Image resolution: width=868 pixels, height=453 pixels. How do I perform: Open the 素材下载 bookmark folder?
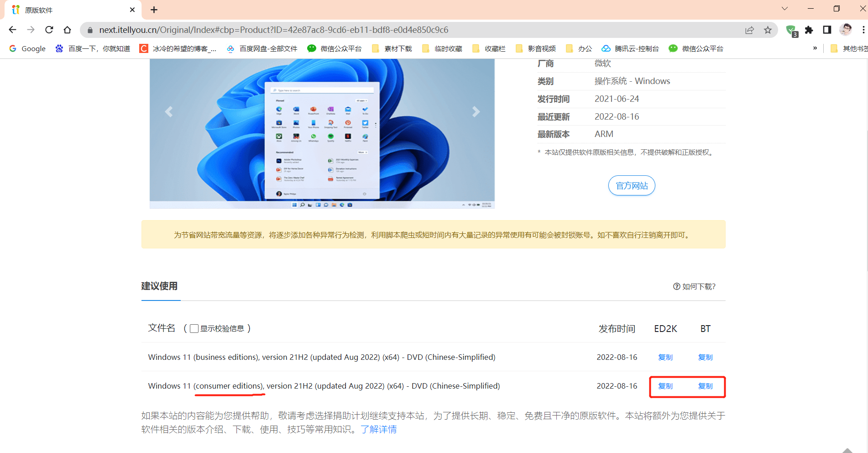click(392, 48)
